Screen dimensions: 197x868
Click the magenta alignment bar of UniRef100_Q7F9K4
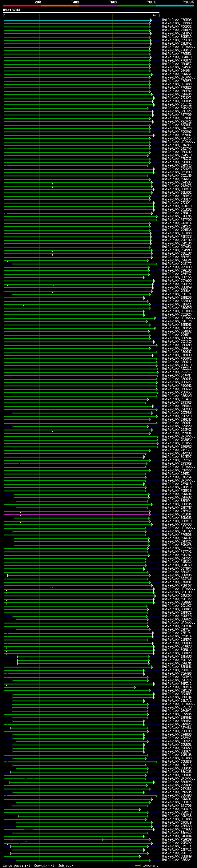click(x=77, y=511)
